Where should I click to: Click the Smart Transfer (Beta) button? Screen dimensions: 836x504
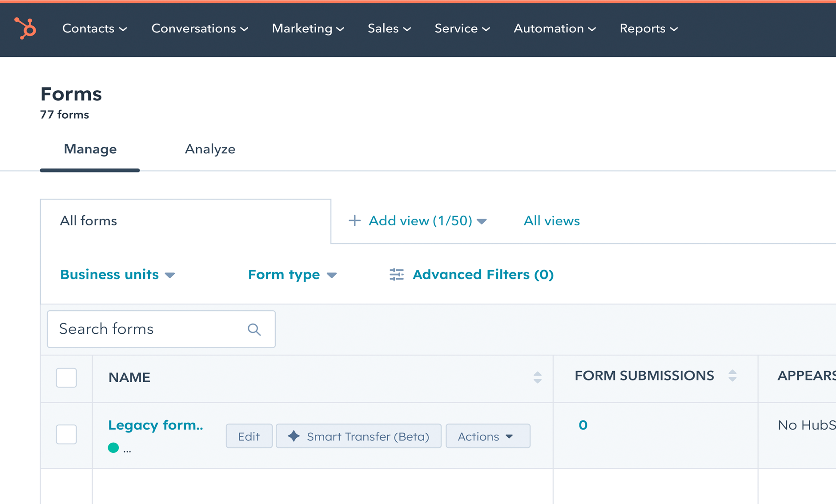coord(358,436)
